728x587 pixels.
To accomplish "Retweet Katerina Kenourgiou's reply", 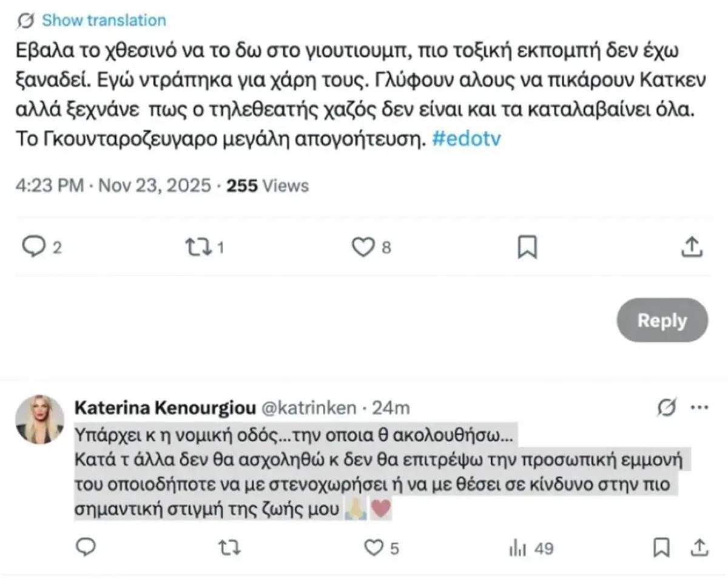I will (x=229, y=548).
